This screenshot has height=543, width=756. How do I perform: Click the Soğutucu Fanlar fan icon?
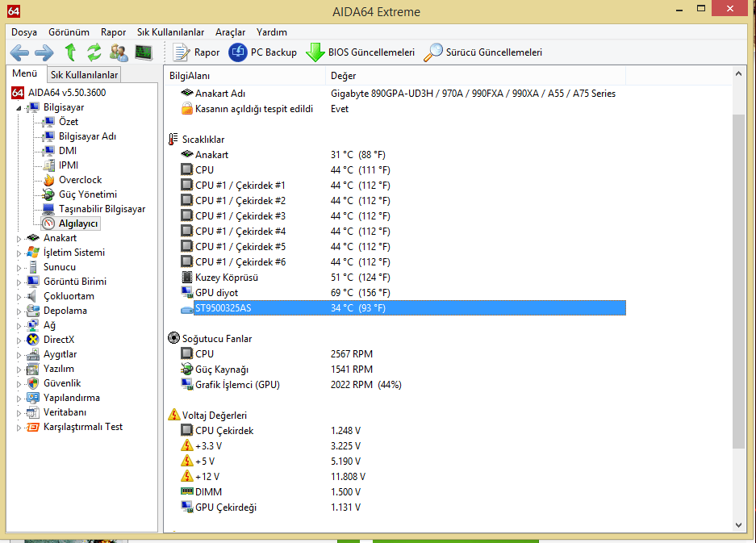click(x=173, y=338)
